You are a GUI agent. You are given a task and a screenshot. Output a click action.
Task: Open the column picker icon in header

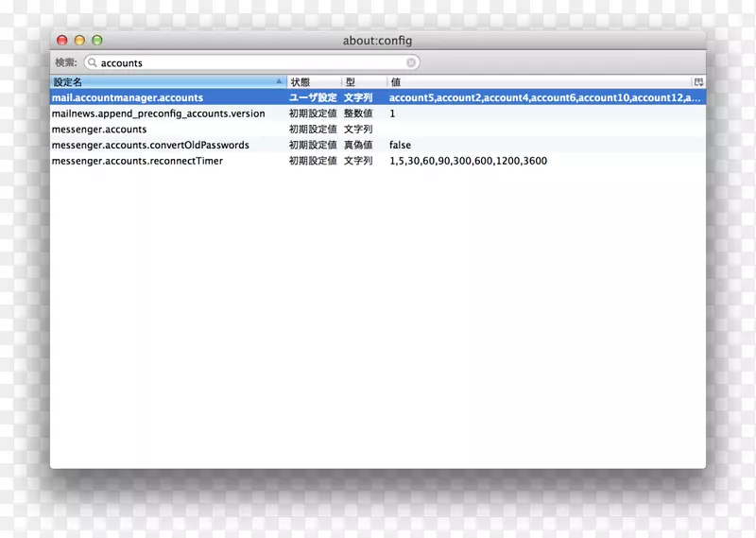(698, 82)
